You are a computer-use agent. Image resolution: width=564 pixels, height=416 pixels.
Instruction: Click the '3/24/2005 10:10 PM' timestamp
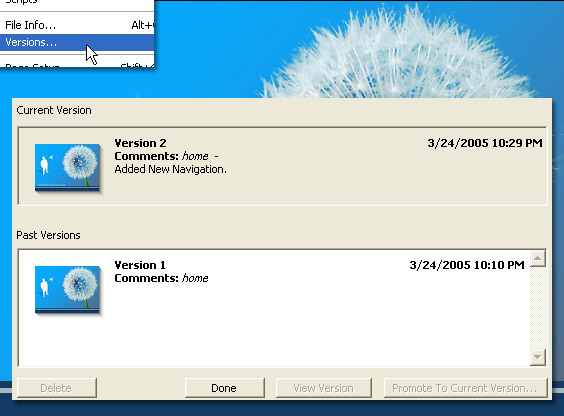[467, 265]
